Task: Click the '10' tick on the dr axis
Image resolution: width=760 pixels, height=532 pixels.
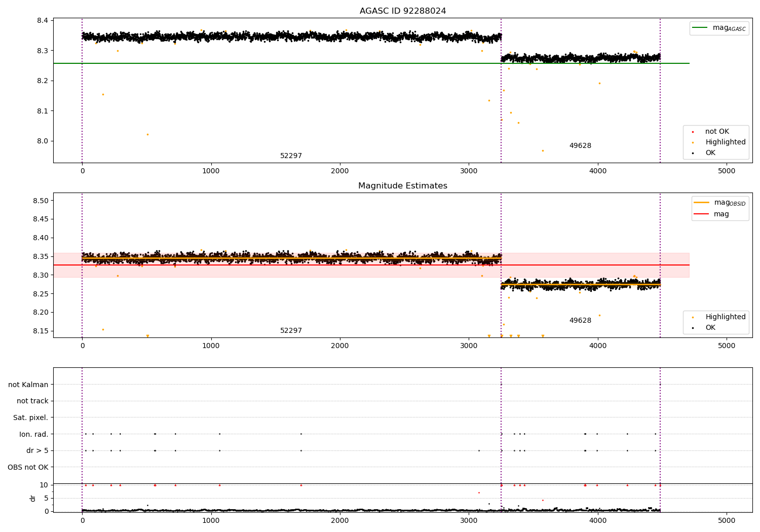Action: 44,485
